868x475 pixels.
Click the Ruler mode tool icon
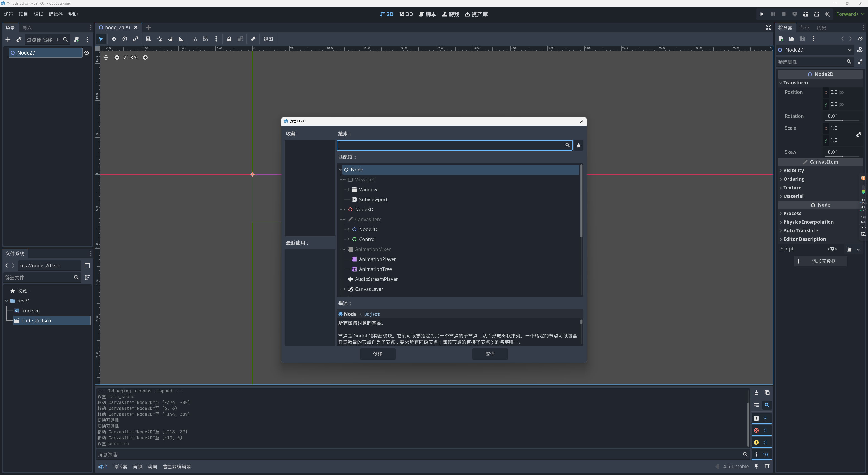click(x=181, y=39)
